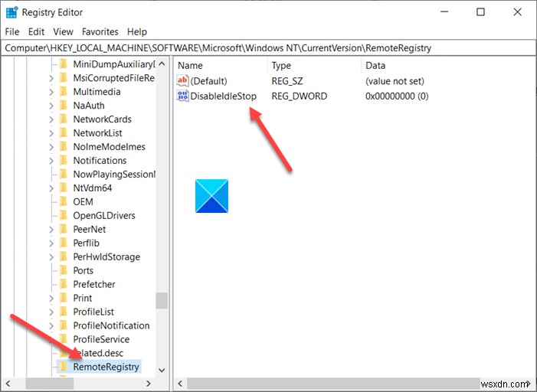
Task: Click tree pane horizontal scroll left arrow
Action: click(8, 384)
